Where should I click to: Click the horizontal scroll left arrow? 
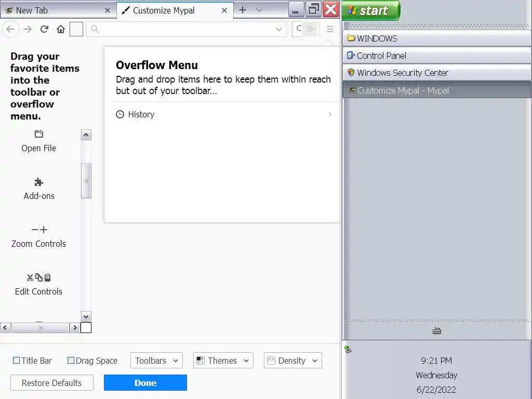[x=5, y=328]
